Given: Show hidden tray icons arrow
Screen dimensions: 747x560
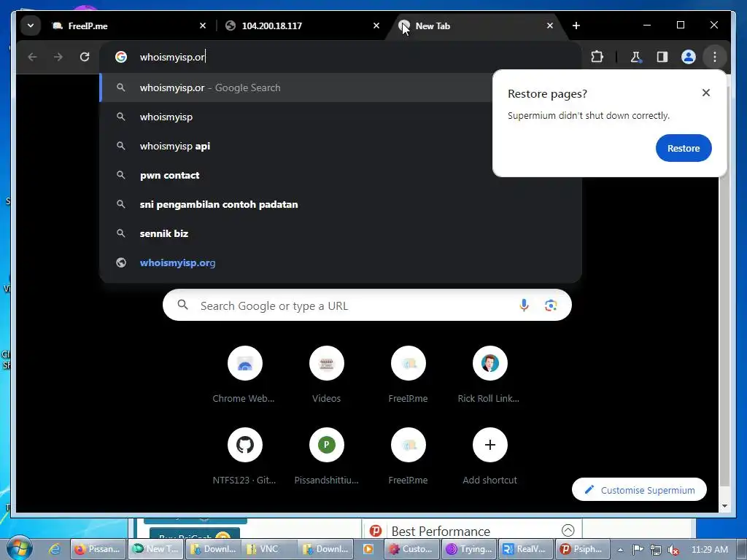Looking at the screenshot, I should click(x=620, y=550).
